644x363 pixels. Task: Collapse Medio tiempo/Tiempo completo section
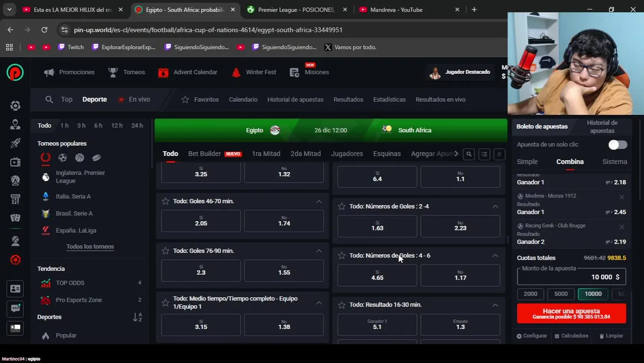(x=319, y=302)
